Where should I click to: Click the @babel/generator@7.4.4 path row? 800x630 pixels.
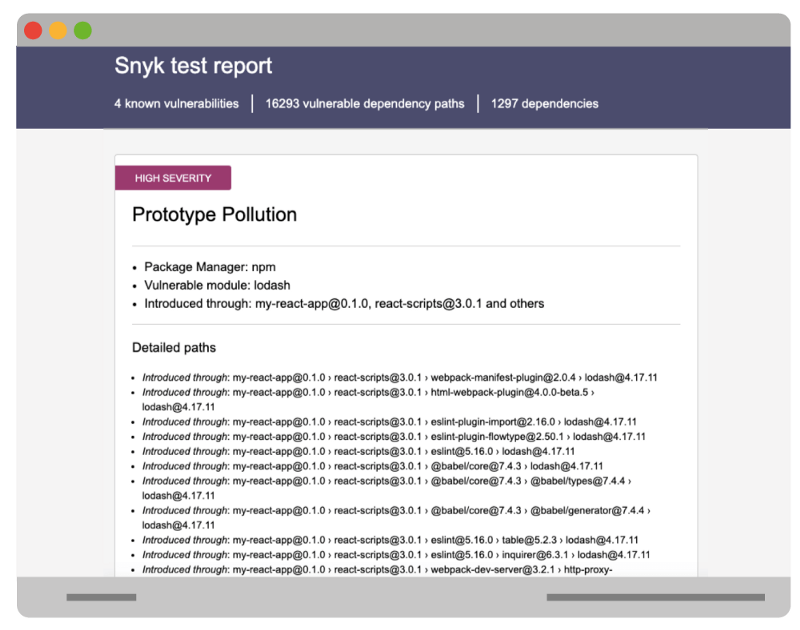coord(396,518)
